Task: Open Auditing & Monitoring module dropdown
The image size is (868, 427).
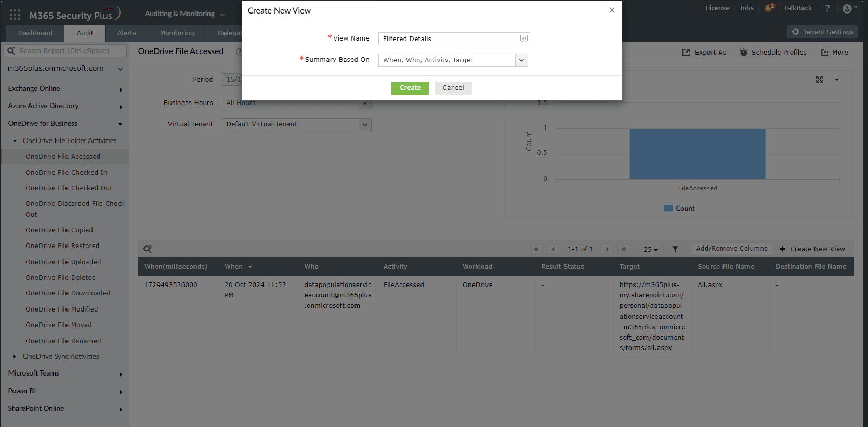Action: tap(185, 14)
